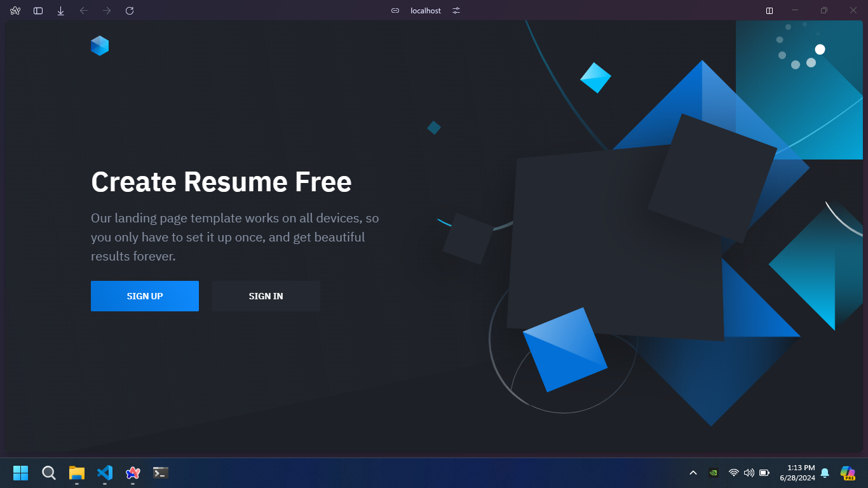Open the Windows Start menu
868x488 pixels.
tap(20, 473)
